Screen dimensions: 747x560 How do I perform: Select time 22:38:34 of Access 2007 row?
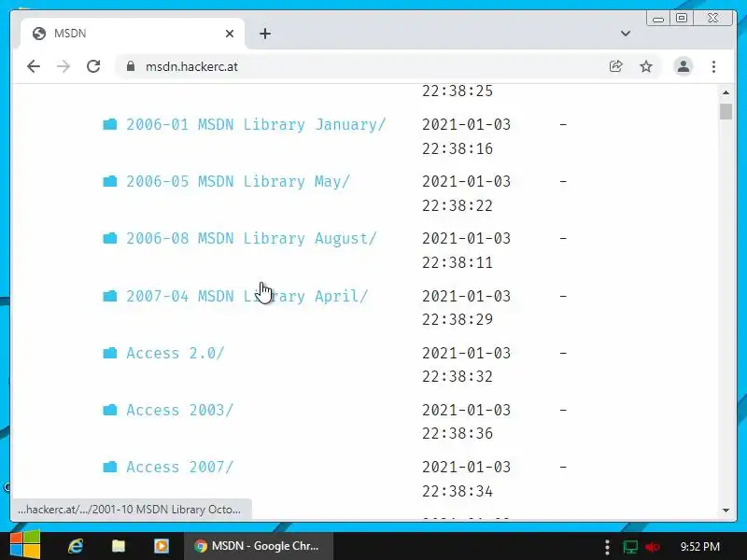(458, 491)
